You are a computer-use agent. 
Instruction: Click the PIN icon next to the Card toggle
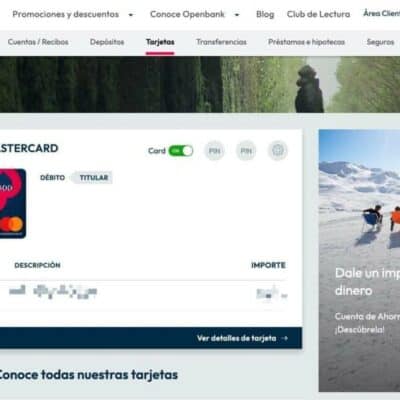pyautogui.click(x=214, y=151)
